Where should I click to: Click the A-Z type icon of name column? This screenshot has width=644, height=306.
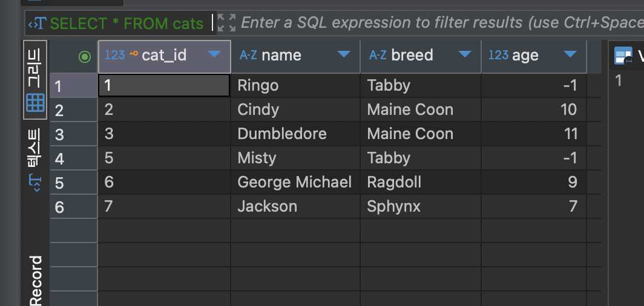[248, 56]
